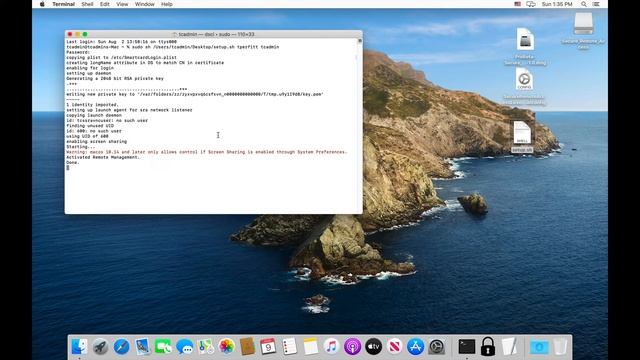Viewport: 640px width, 360px height.
Task: Open Notes yellow pad icon
Action: point(310,347)
